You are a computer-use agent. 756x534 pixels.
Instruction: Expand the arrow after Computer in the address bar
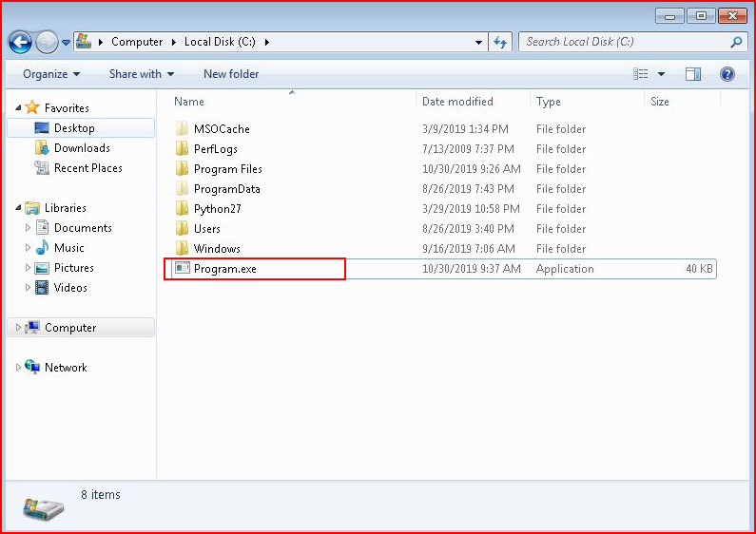(x=174, y=42)
